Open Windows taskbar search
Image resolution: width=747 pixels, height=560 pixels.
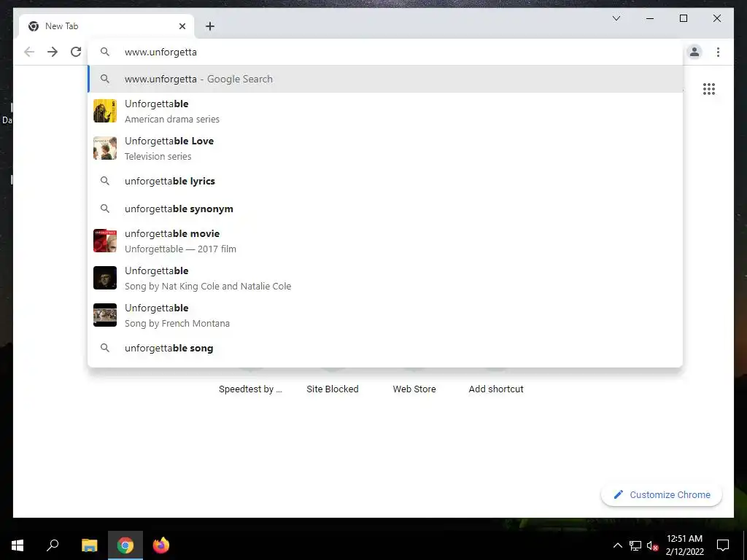[53, 545]
